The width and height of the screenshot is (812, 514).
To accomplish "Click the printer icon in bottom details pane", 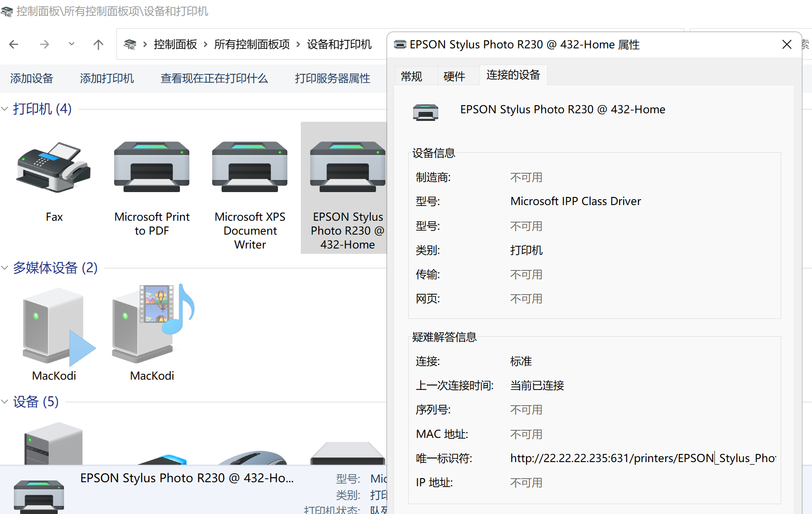I will (x=39, y=496).
